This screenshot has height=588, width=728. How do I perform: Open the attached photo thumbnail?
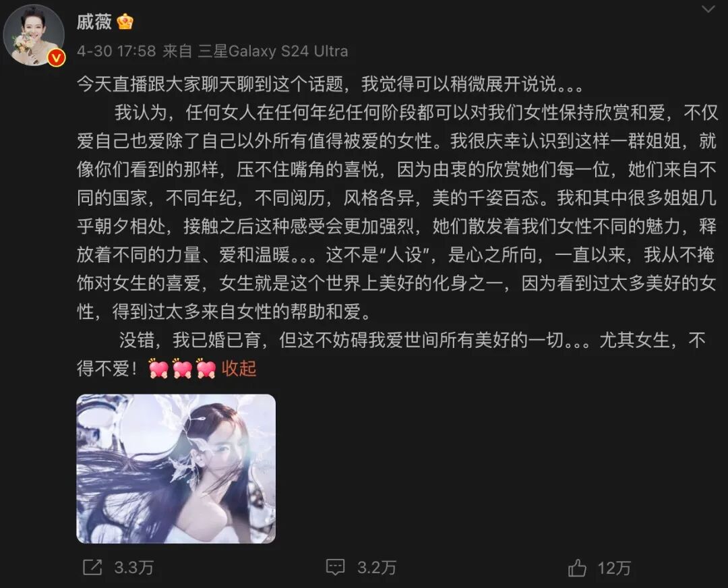pyautogui.click(x=176, y=469)
